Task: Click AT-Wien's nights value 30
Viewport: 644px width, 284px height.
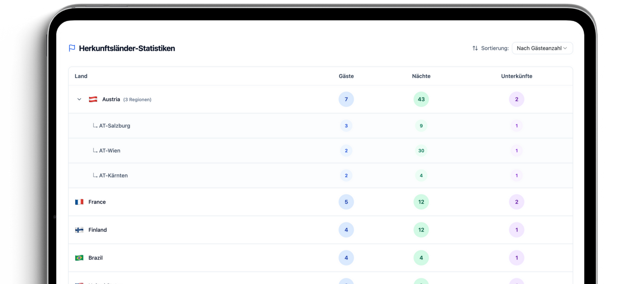Action: tap(421, 151)
